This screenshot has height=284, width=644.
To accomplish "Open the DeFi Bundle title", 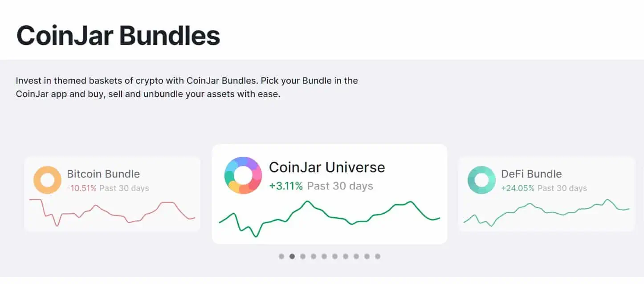I will click(531, 174).
